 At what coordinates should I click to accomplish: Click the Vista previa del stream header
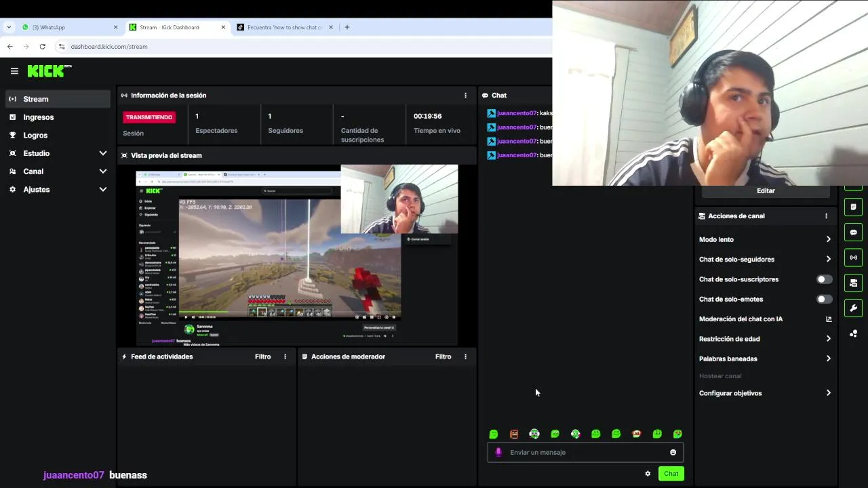coord(166,155)
